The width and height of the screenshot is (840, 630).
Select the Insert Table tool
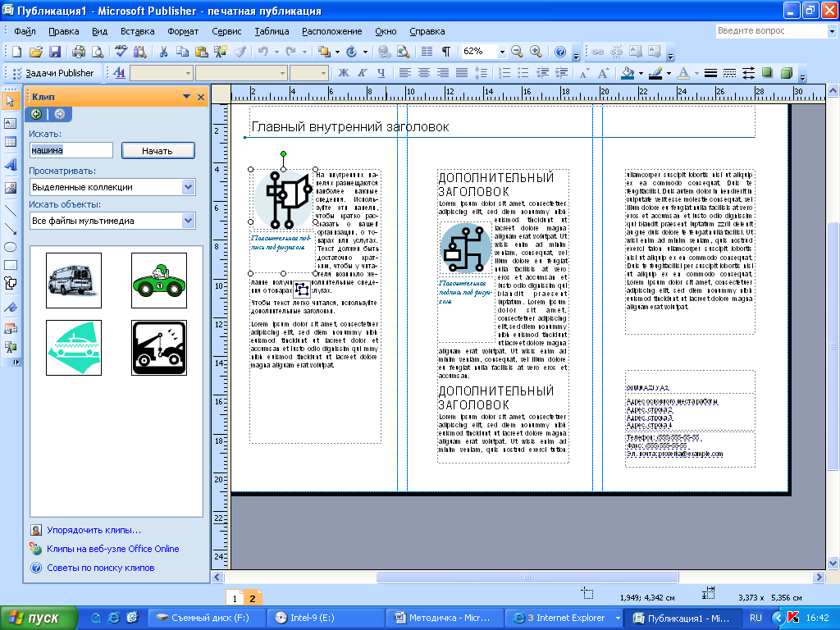tap(10, 142)
